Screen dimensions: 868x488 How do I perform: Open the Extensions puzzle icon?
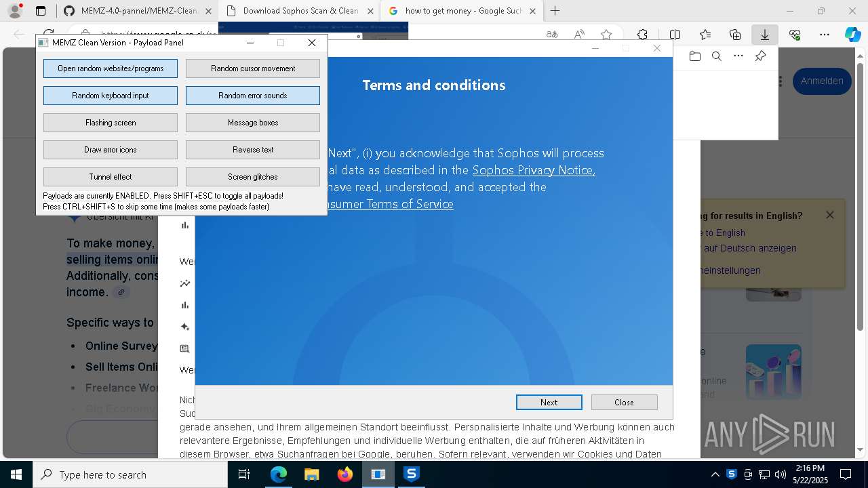[x=642, y=35]
